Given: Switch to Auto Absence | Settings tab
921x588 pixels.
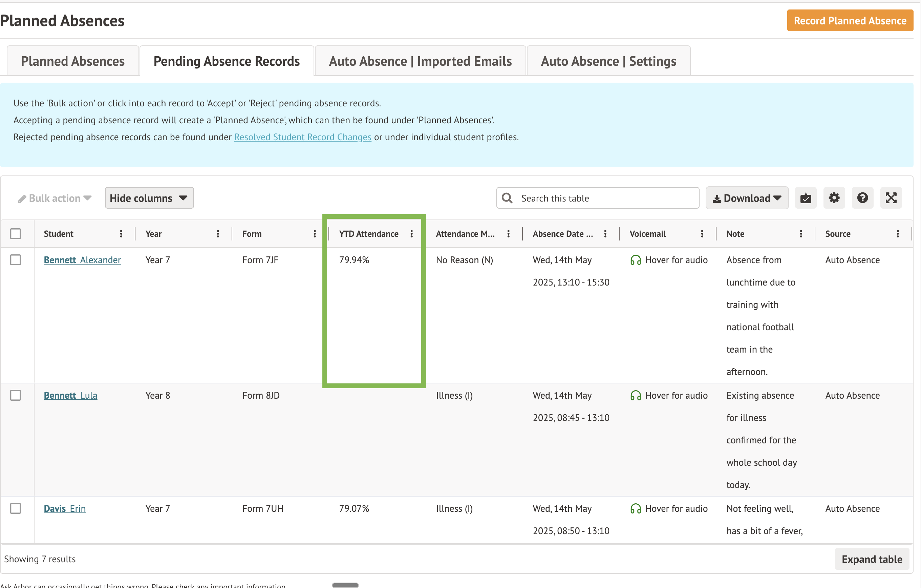Looking at the screenshot, I should [x=608, y=61].
